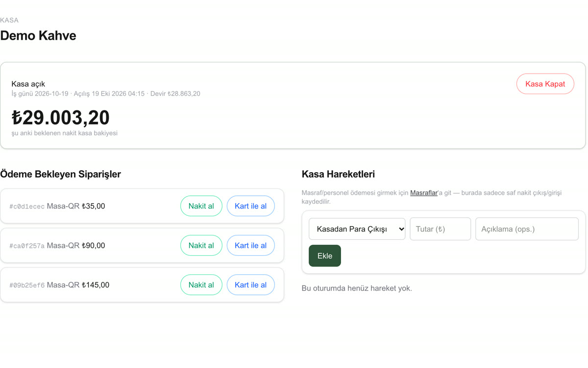This screenshot has width=588, height=368.
Task: Charge card for order #09b25ef6
Action: [x=250, y=285]
